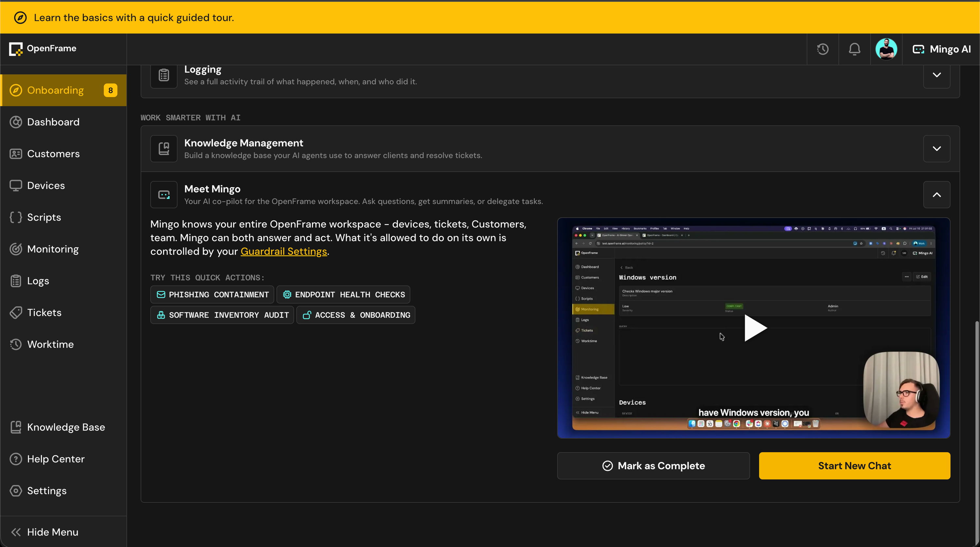Image resolution: width=980 pixels, height=547 pixels.
Task: Open Worktime in the sidebar
Action: [63, 344]
